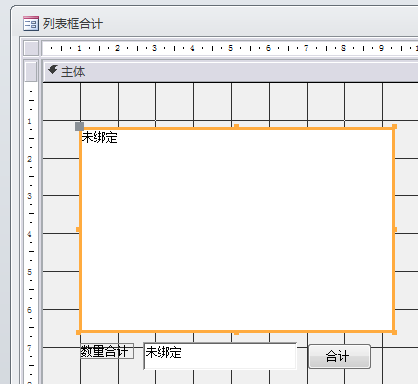Click the arrow icon on 主体 section bar
Screen dimensions: 418x384
point(53,70)
